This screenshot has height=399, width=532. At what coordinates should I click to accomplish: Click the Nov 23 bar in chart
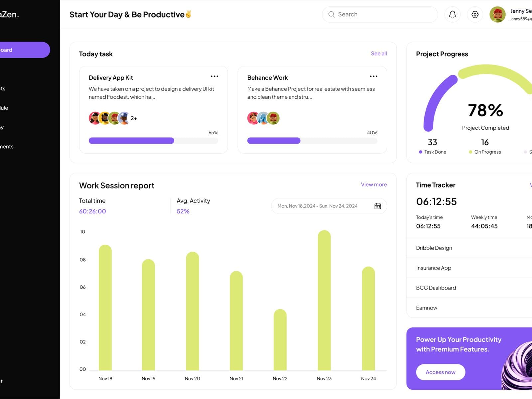pos(324,300)
